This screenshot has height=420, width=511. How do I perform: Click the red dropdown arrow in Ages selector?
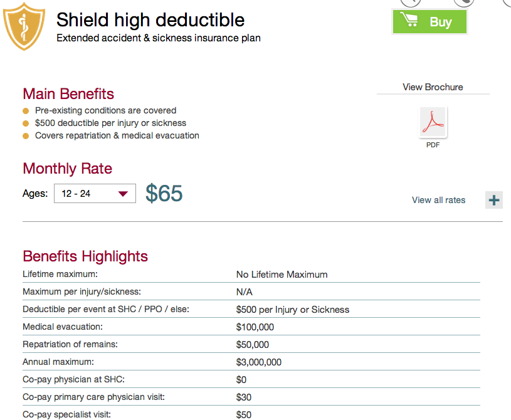[123, 194]
